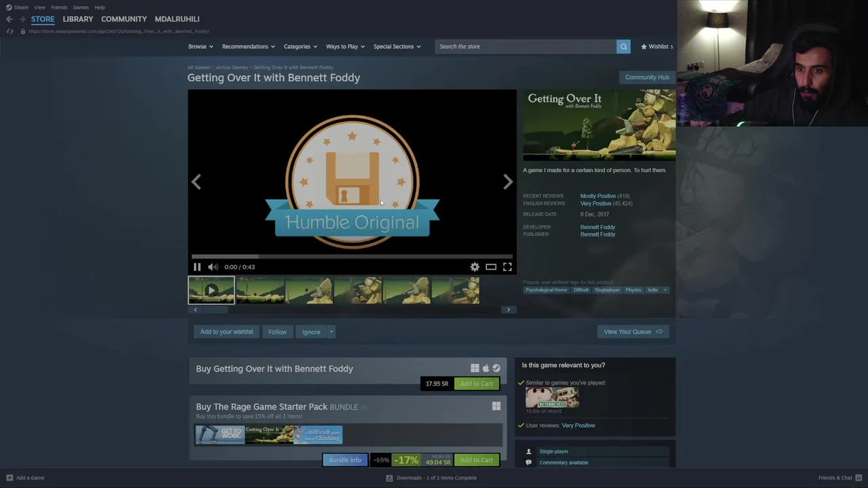The height and width of the screenshot is (488, 868).
Task: Toggle theater mode icon on video player
Action: coord(491,267)
